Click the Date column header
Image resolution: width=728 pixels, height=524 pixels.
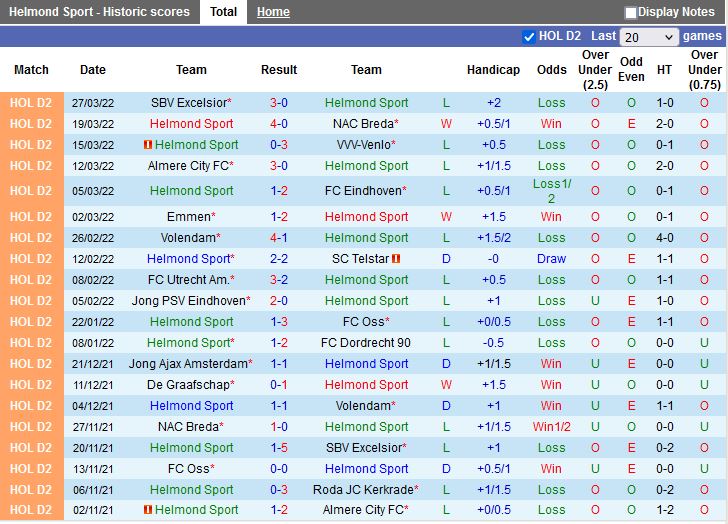point(93,70)
